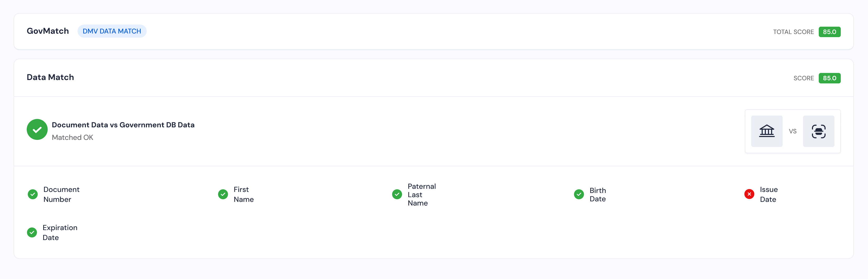Click the Issue Date label

768,195
